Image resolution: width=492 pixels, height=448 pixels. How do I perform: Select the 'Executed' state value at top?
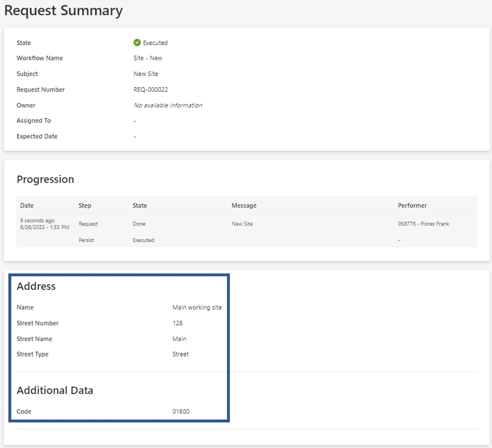pos(155,43)
